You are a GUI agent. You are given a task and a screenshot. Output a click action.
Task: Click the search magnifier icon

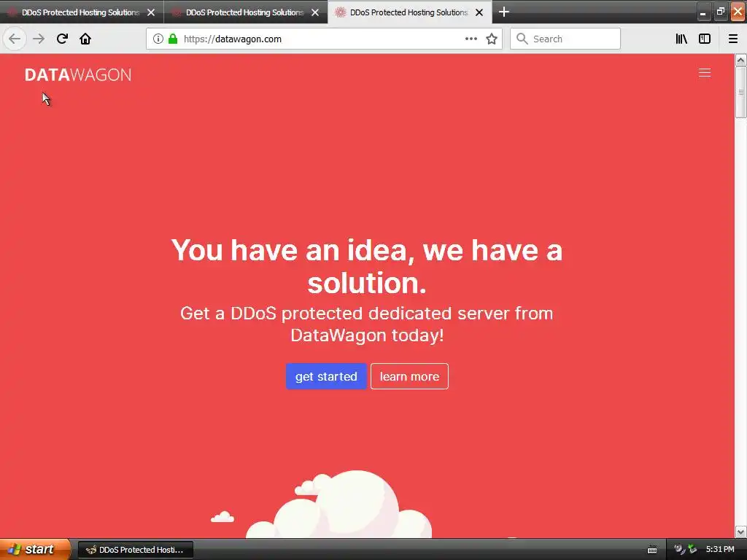coord(522,39)
